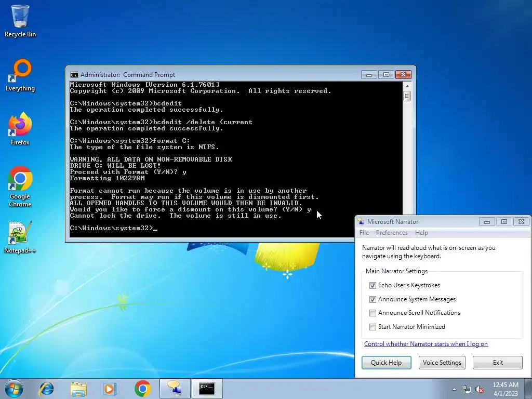This screenshot has width=532, height=399.
Task: Open the Recycle Bin desktop icon
Action: [x=20, y=21]
